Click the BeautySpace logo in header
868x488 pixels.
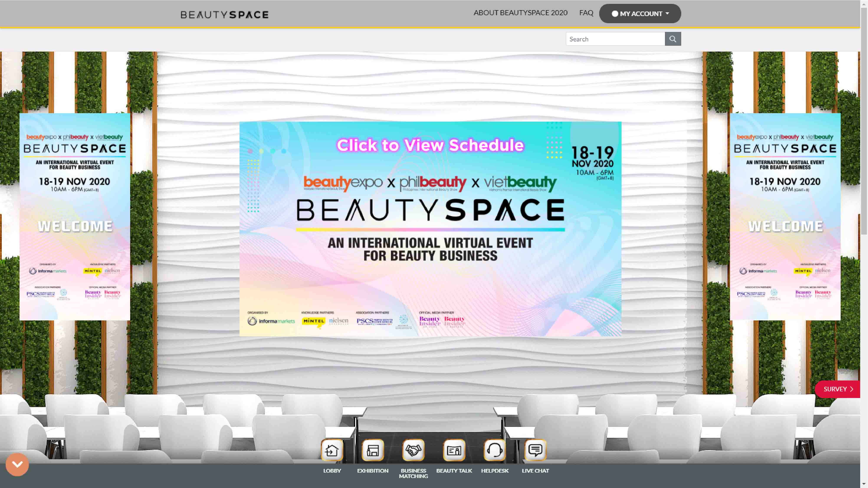[x=224, y=15]
